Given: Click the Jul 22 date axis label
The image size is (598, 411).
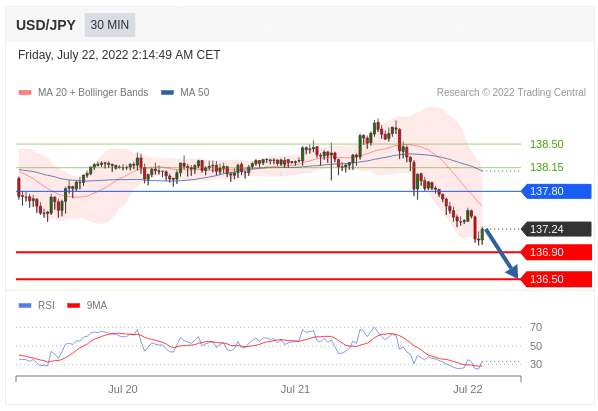Looking at the screenshot, I should pos(468,389).
